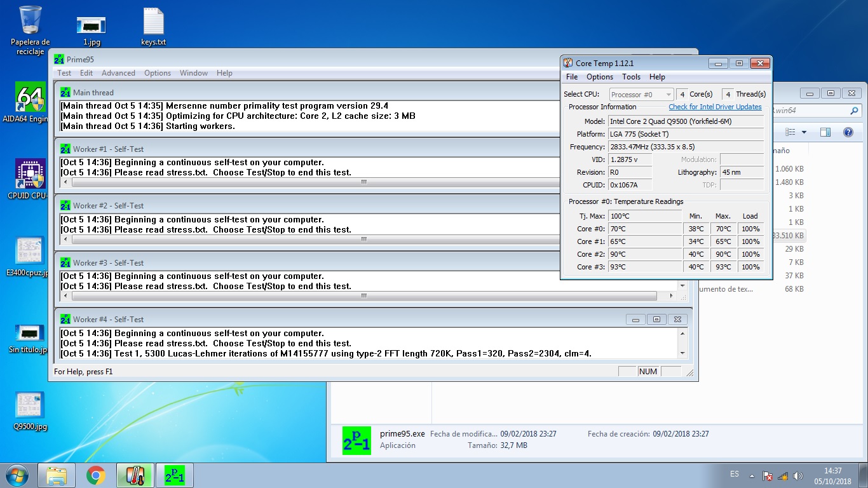868x488 pixels.
Task: Open the Help menu in Core Temp
Action: click(x=657, y=77)
